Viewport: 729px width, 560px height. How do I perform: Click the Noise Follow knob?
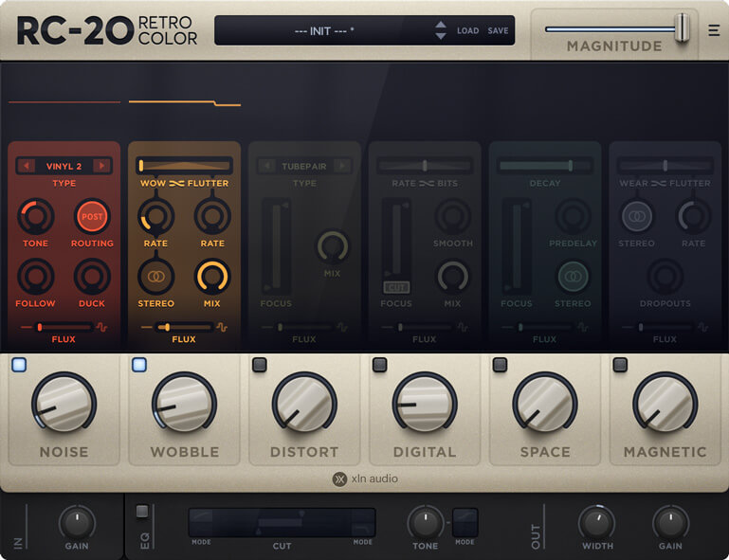coord(36,277)
